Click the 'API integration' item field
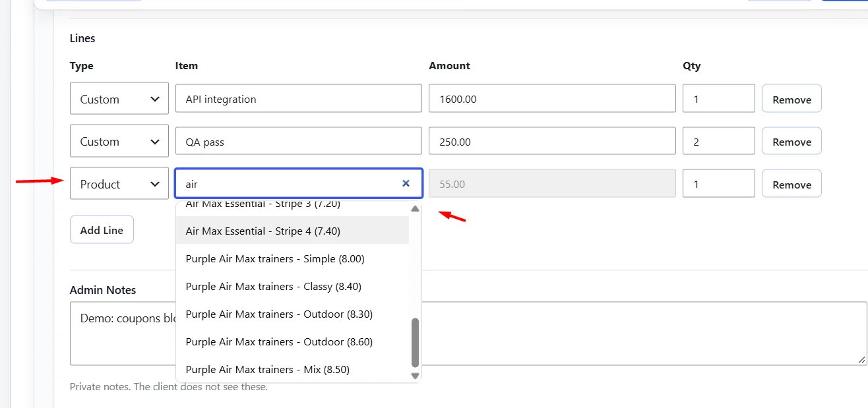 click(299, 99)
